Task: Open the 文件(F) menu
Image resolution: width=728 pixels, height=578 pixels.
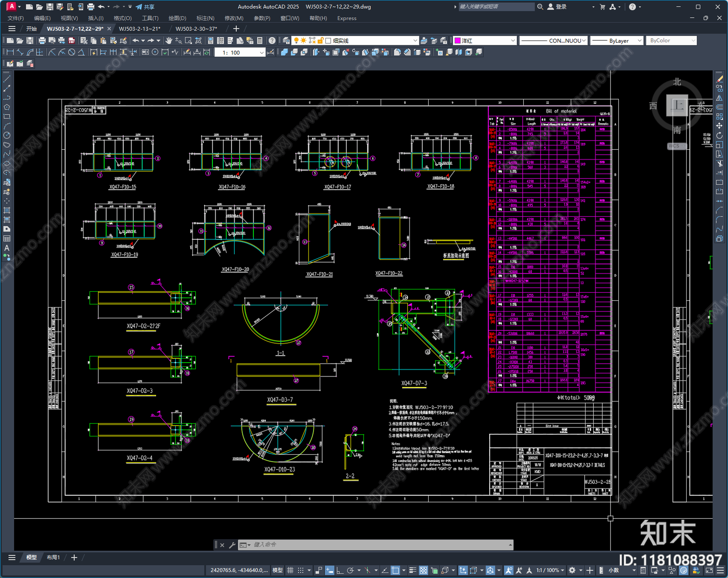Action: point(15,18)
